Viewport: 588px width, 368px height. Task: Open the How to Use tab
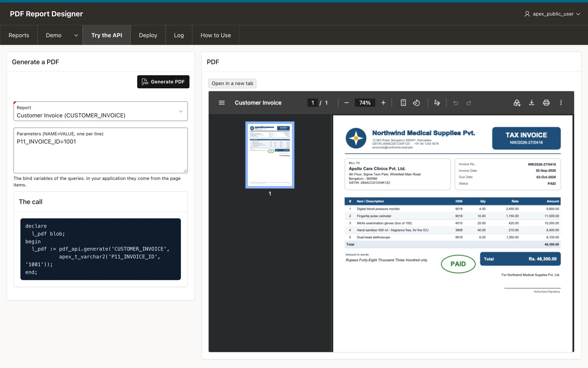tap(216, 35)
